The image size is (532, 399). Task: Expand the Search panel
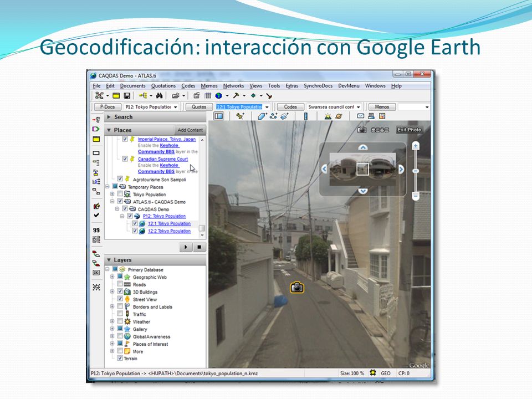(109, 117)
